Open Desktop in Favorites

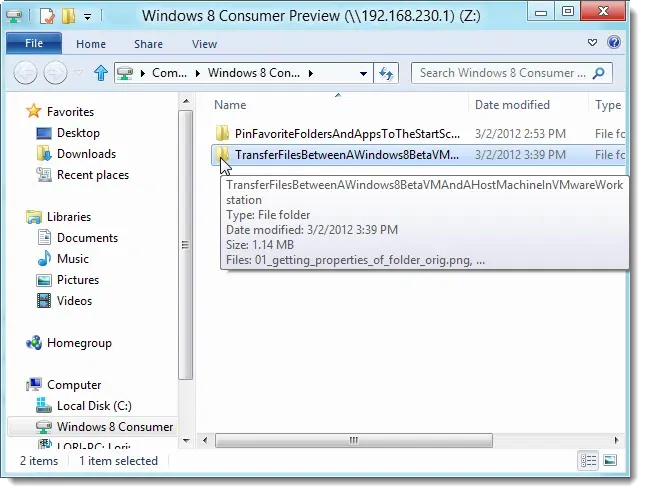pos(78,133)
